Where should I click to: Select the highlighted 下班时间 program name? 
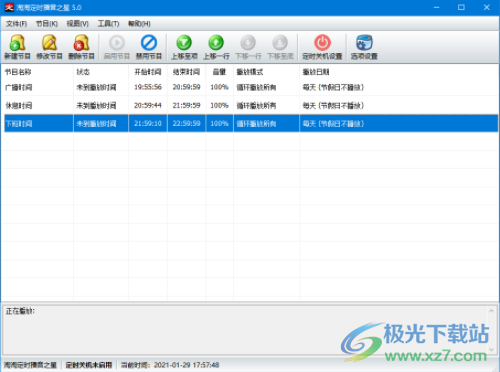pos(19,124)
